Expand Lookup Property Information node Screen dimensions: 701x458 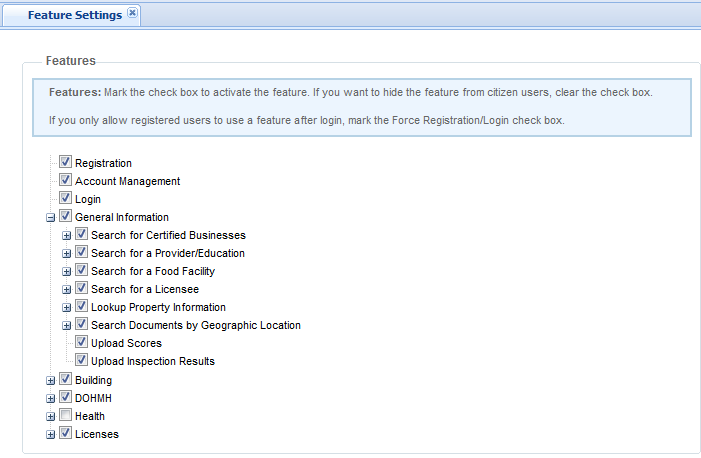click(x=67, y=307)
